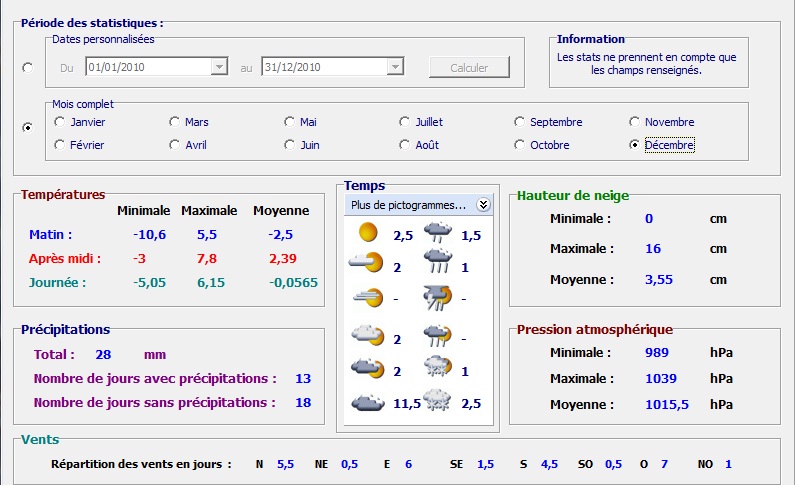Select the sun with haze pictogram

pos(367,297)
